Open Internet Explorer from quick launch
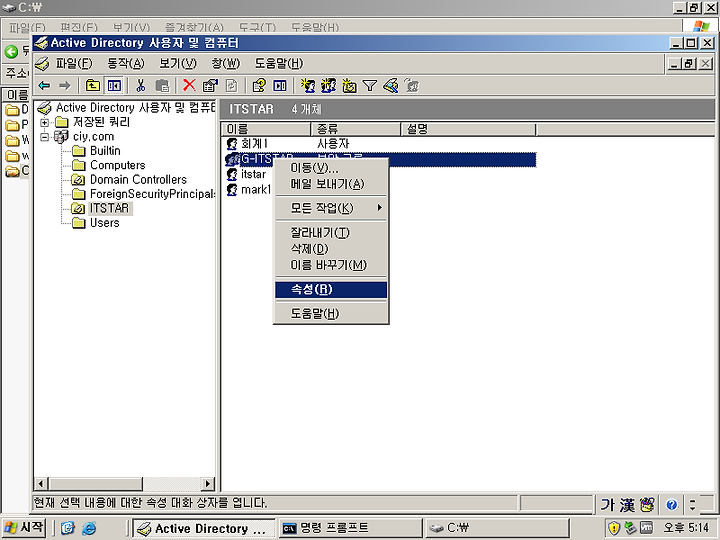Screen dimensions: 720x540 pos(89,528)
